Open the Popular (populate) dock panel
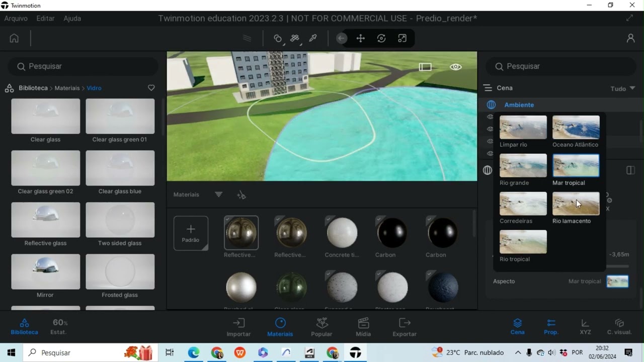 pos(321,327)
